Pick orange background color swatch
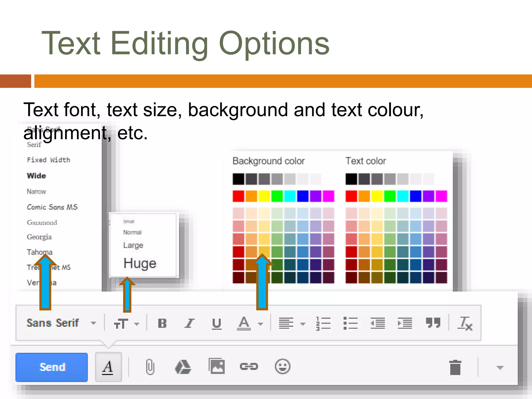 pyautogui.click(x=251, y=196)
